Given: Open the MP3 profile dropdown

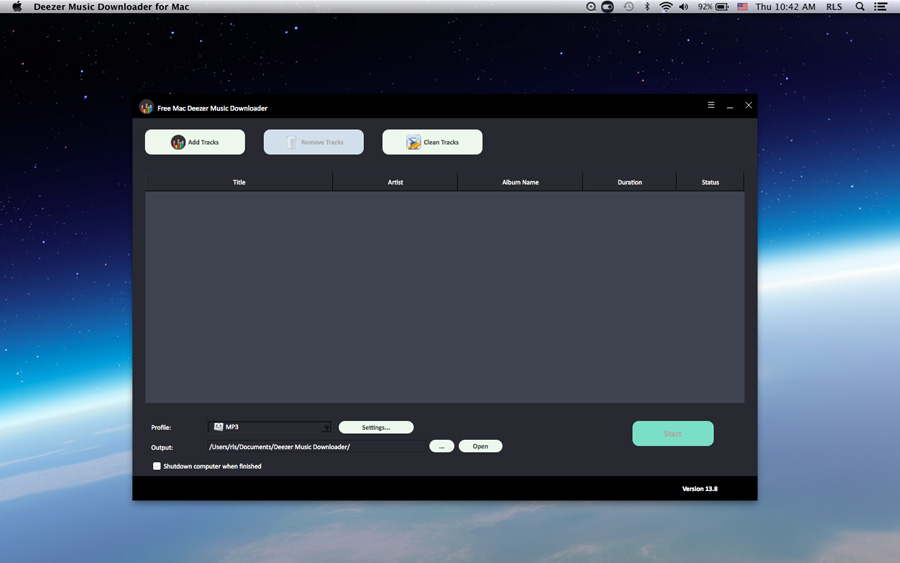Looking at the screenshot, I should (269, 427).
